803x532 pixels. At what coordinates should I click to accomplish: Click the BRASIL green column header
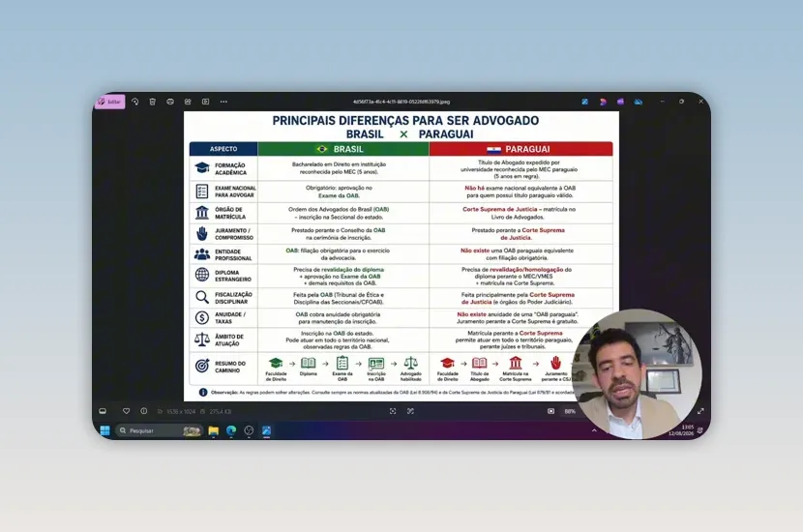pos(343,149)
